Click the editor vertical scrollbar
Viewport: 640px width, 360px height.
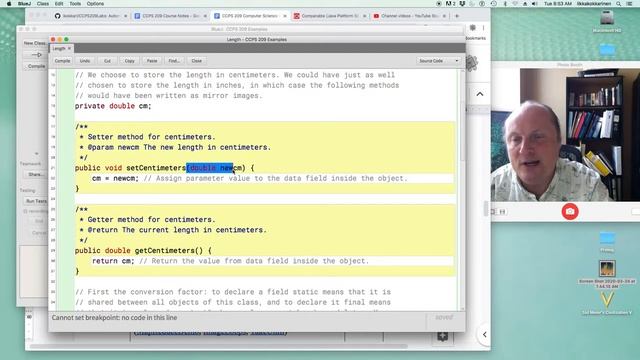tap(462, 189)
